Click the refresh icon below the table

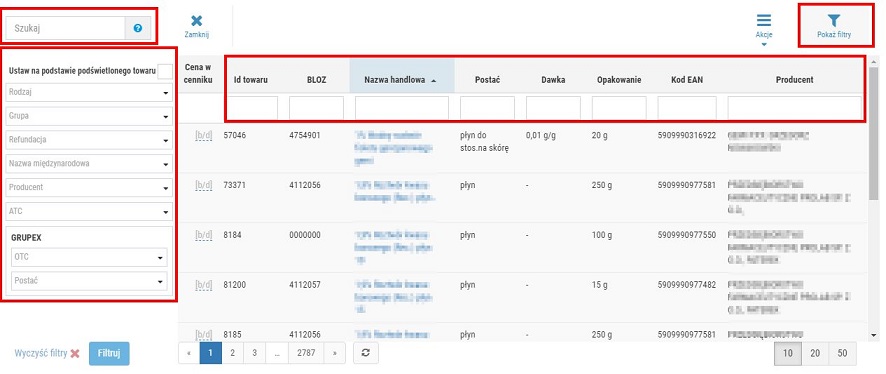pyautogui.click(x=366, y=353)
